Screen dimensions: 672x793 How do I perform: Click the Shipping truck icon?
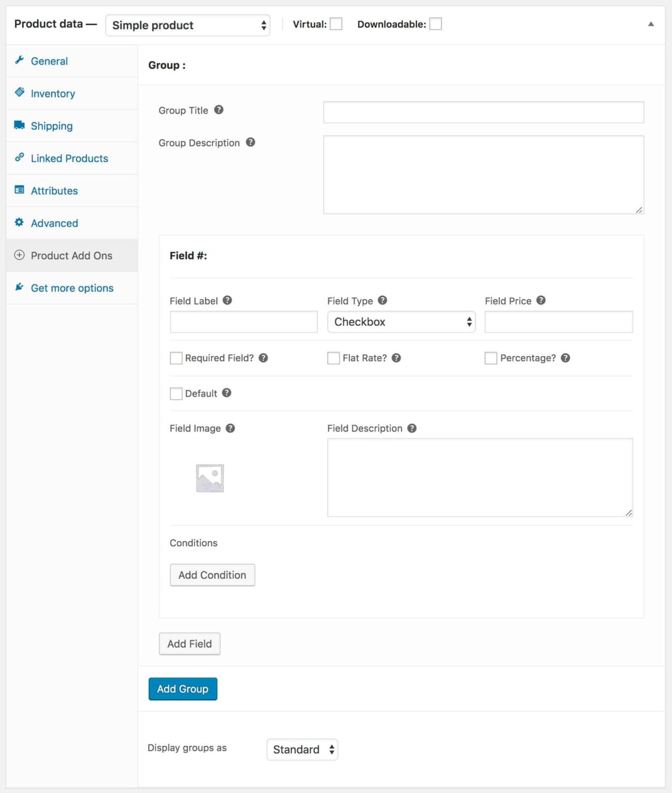coord(20,125)
